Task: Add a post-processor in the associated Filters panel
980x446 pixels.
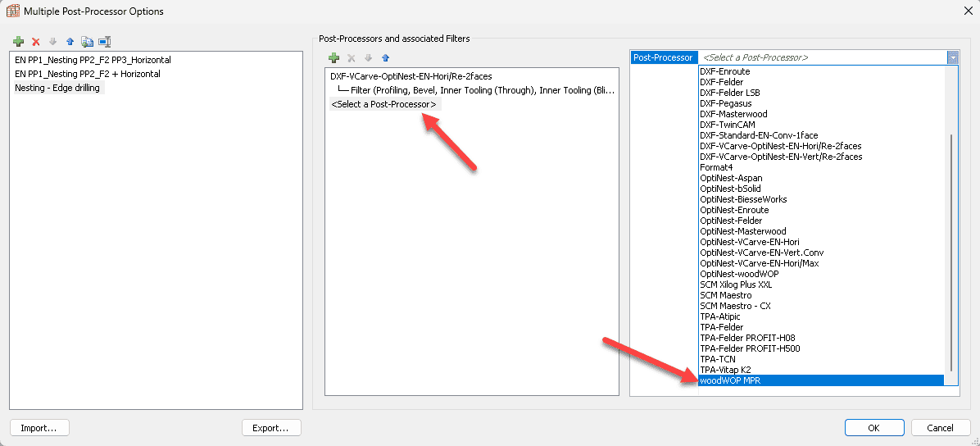Action: click(x=333, y=58)
